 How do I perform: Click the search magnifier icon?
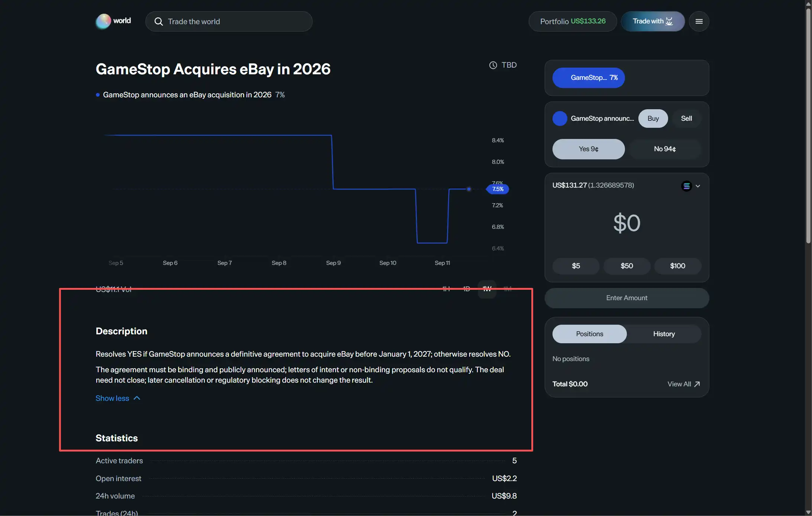click(159, 22)
